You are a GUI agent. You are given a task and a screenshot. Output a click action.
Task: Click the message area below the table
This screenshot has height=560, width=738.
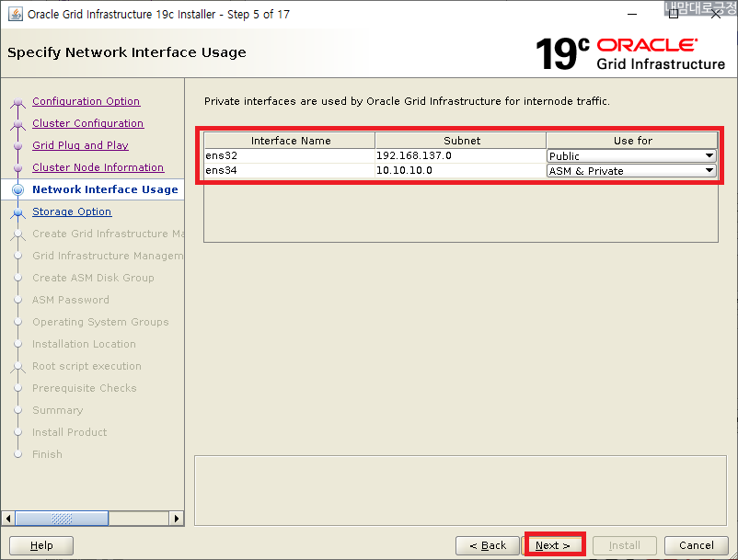(x=460, y=490)
